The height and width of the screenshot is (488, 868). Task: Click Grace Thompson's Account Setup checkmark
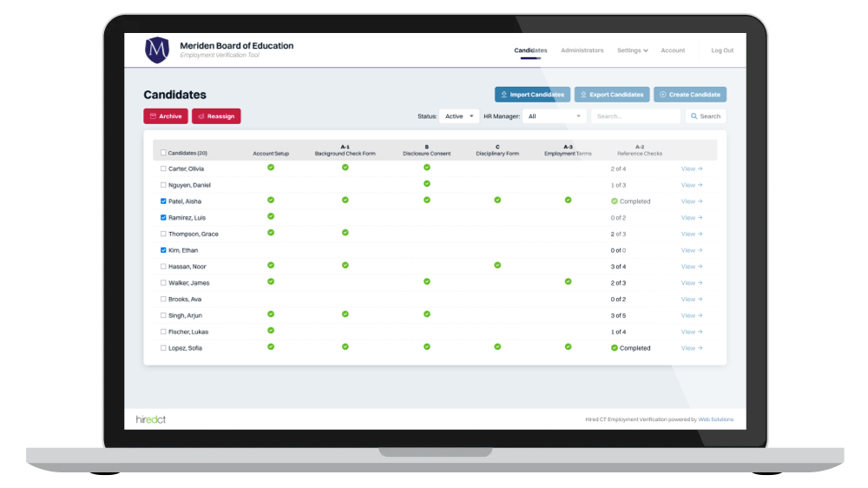271,233
